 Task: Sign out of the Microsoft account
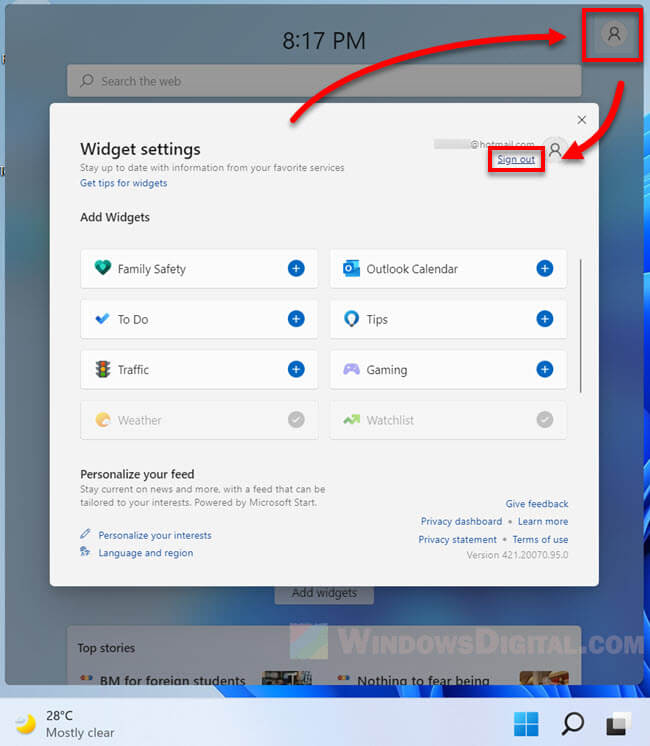516,159
